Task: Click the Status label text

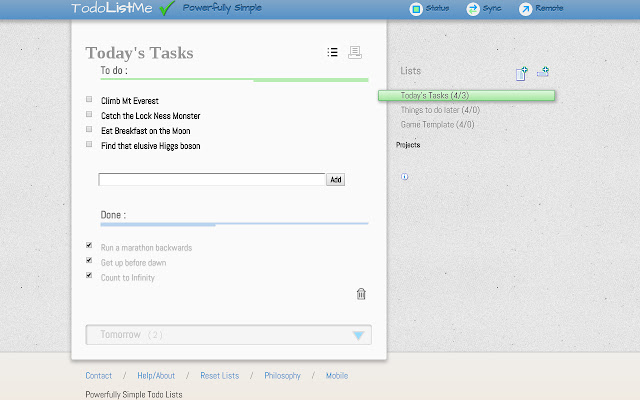Action: coord(437,8)
